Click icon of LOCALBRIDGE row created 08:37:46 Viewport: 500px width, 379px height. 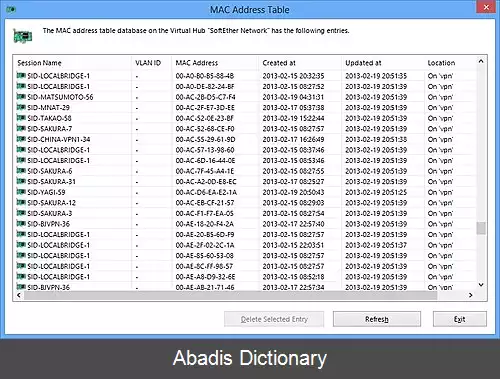pos(21,150)
